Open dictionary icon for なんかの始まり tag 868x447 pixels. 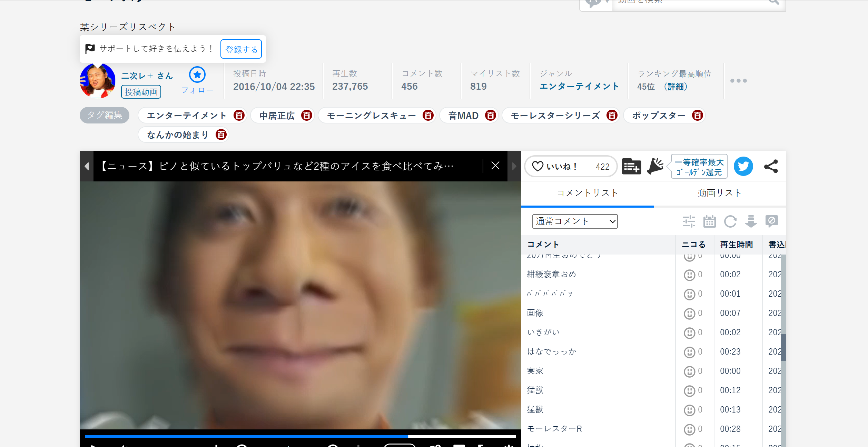[x=221, y=135]
